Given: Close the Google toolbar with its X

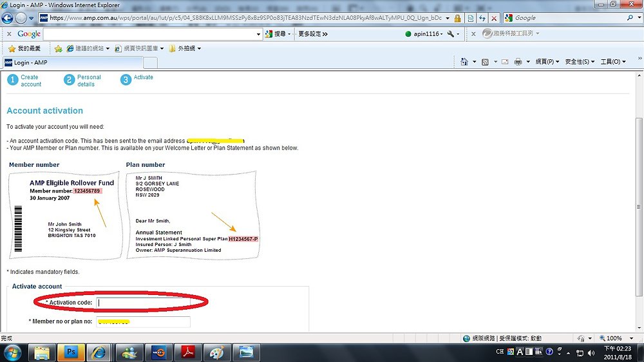Looking at the screenshot, I should 9,34.
